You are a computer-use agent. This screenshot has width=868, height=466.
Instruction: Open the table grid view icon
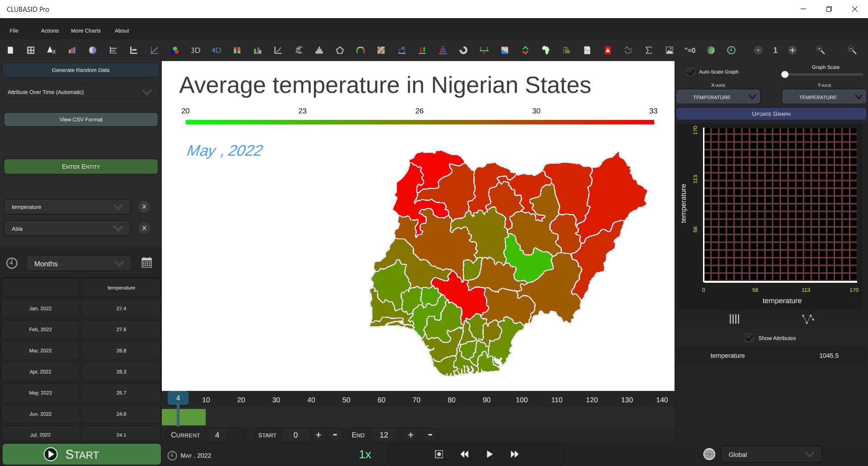[x=31, y=50]
